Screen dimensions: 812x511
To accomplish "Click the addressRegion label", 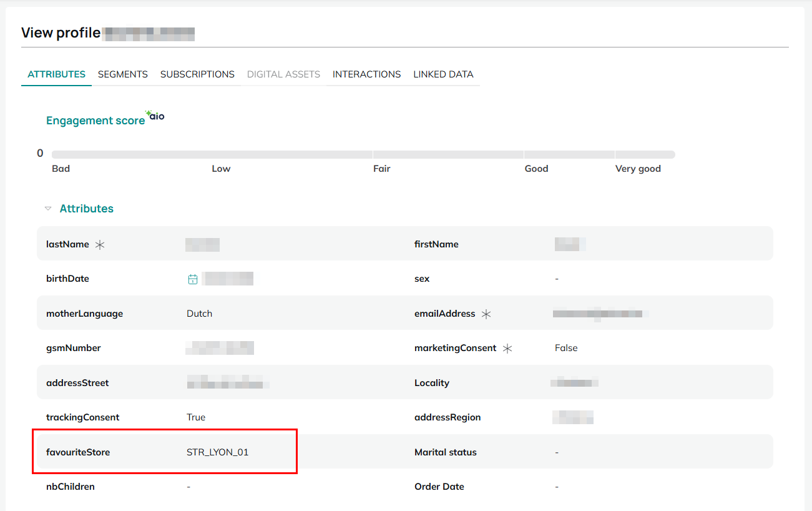I will 448,417.
